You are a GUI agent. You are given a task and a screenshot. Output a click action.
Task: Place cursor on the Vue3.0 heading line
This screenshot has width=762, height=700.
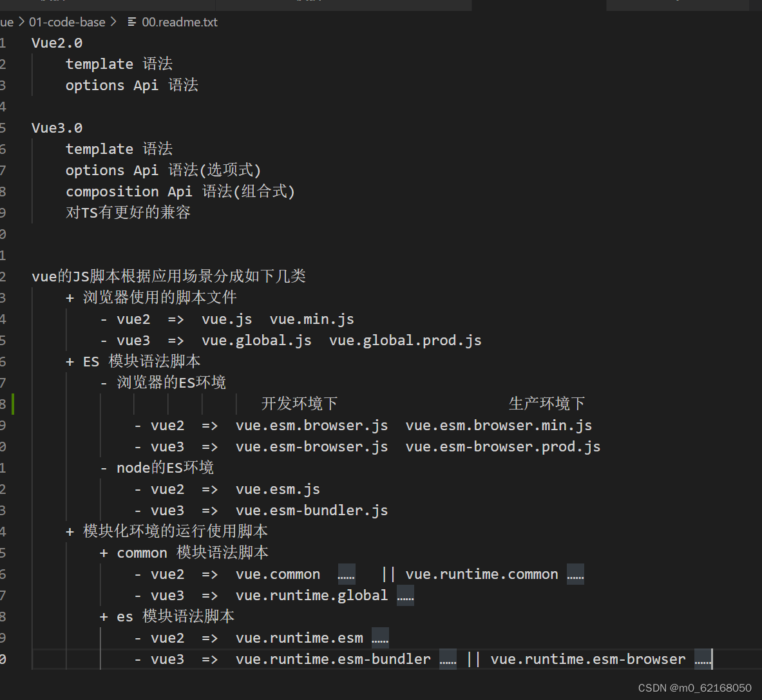(57, 128)
